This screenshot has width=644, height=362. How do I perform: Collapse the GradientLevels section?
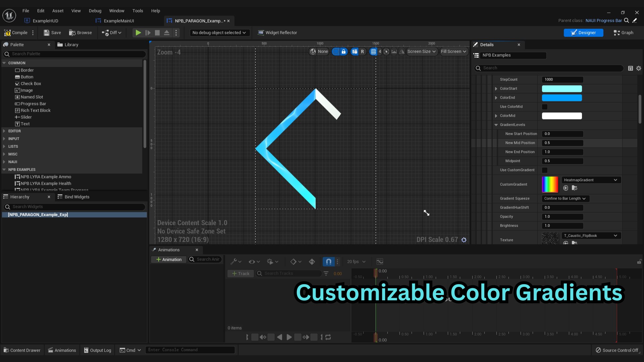tap(496, 125)
